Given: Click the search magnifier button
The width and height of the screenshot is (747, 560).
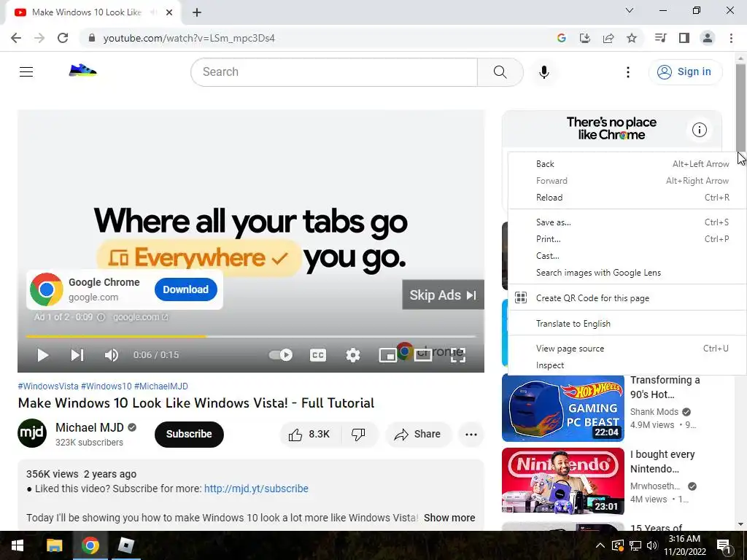Looking at the screenshot, I should click(500, 72).
